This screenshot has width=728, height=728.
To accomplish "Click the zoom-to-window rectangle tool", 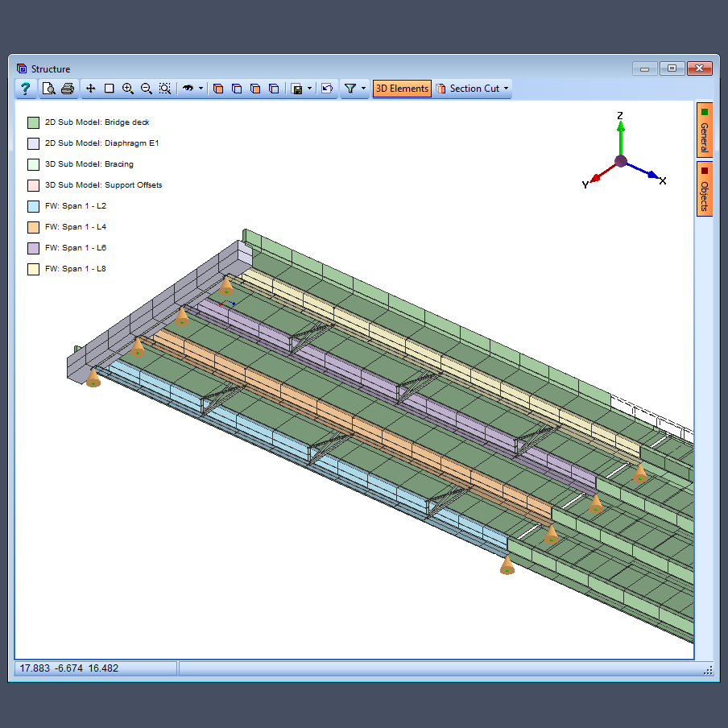I will click(x=109, y=89).
